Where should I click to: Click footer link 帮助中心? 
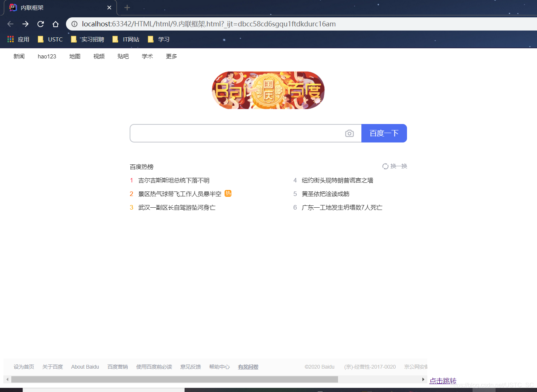click(219, 367)
